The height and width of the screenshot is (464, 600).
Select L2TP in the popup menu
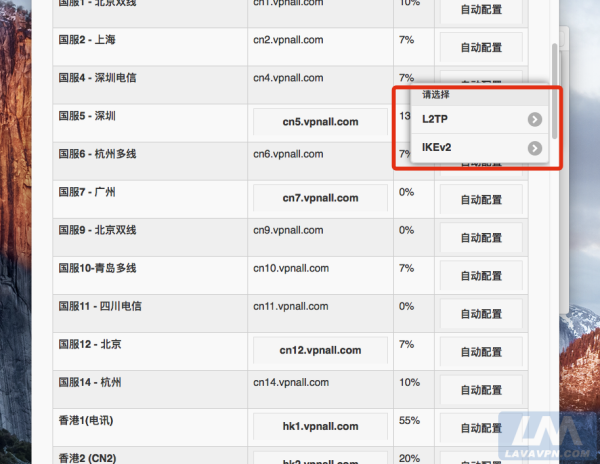click(479, 119)
